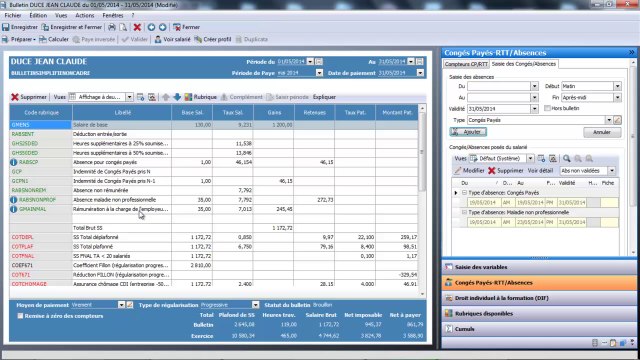Select the GMENS code cell
This screenshot has height=360, width=640.
point(41,125)
